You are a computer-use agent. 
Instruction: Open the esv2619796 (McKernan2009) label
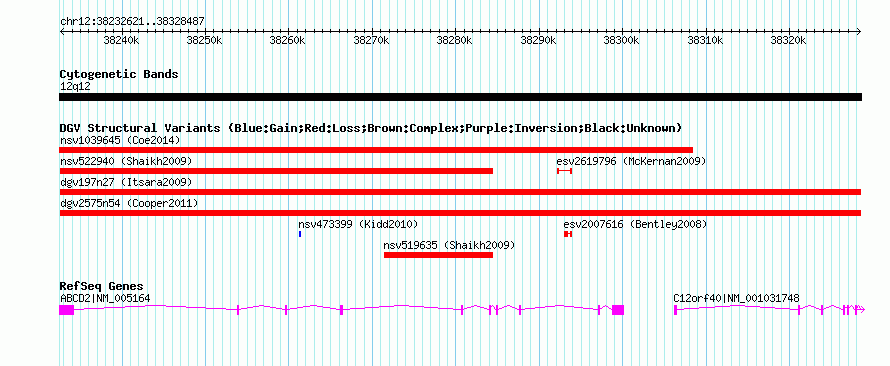pyautogui.click(x=631, y=161)
